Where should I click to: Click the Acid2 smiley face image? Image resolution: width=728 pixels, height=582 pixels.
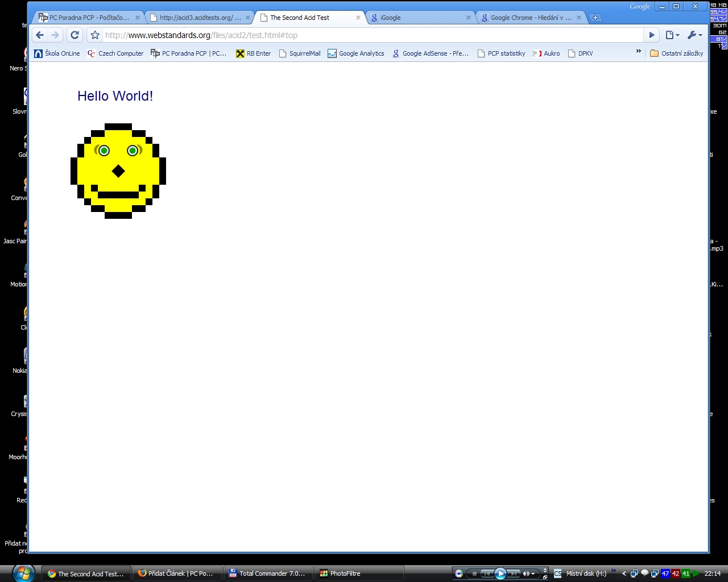coord(118,171)
